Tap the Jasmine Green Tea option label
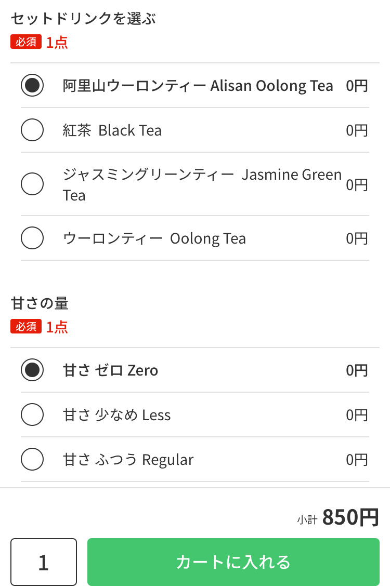This screenshot has height=588, width=390. [202, 184]
